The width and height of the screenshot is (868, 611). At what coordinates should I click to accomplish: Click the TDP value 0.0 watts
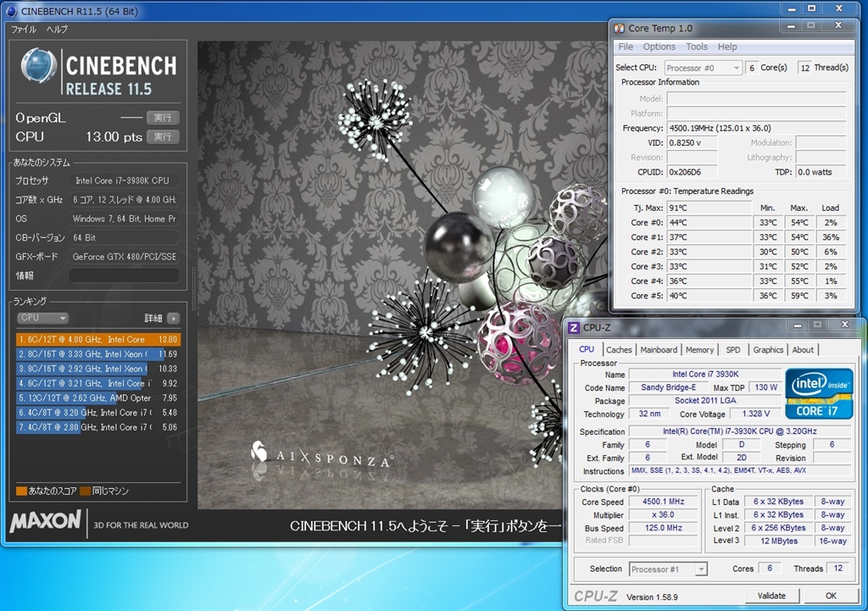click(x=821, y=172)
